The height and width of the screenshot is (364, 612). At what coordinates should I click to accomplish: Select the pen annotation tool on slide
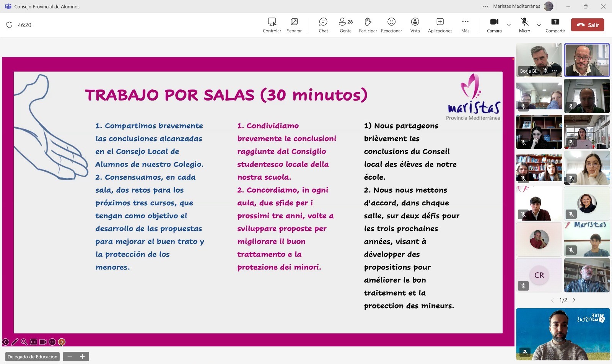coord(15,342)
